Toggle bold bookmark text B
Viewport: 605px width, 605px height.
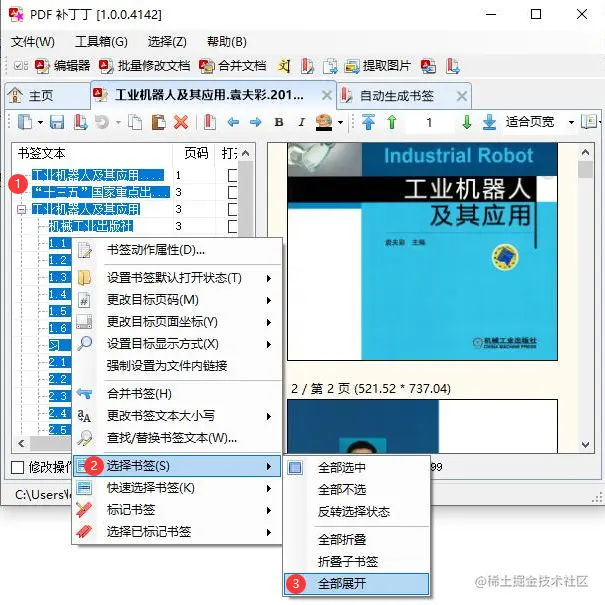tap(279, 122)
